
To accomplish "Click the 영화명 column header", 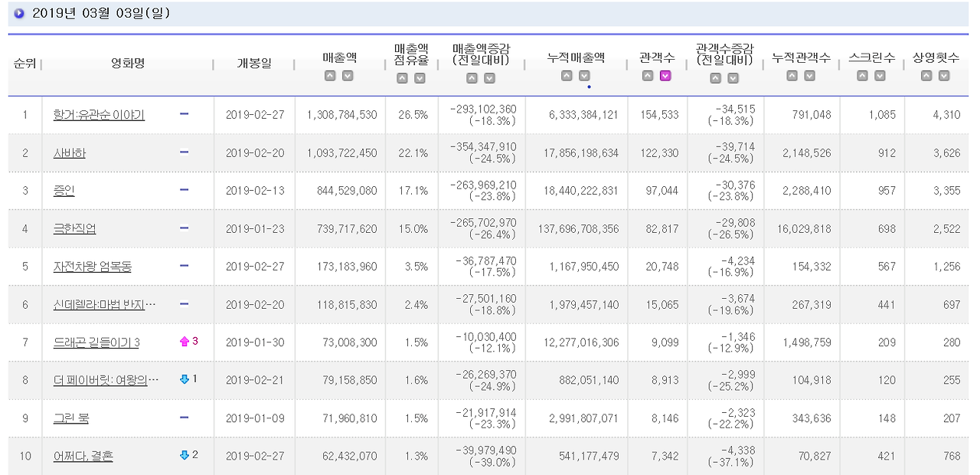I will click(128, 64).
